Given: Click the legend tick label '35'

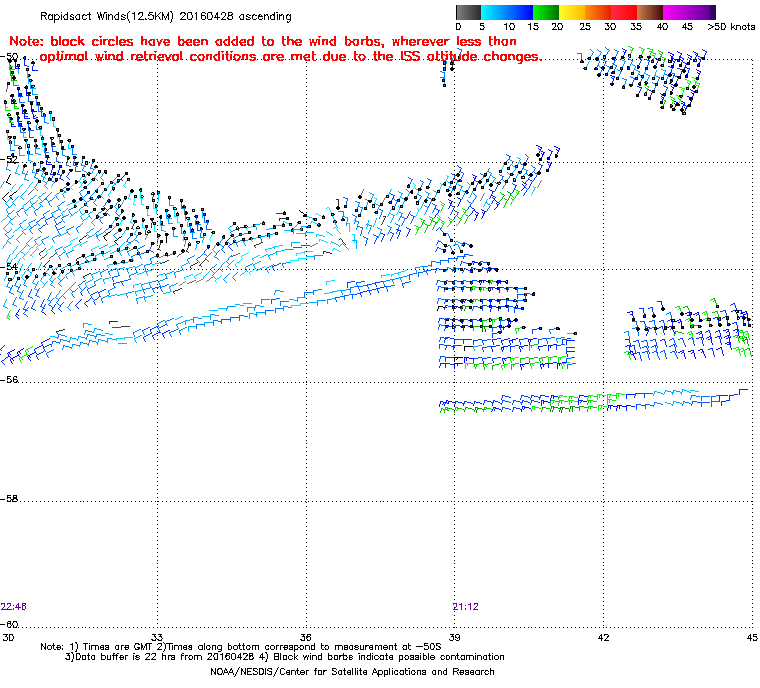Looking at the screenshot, I should 636,27.
